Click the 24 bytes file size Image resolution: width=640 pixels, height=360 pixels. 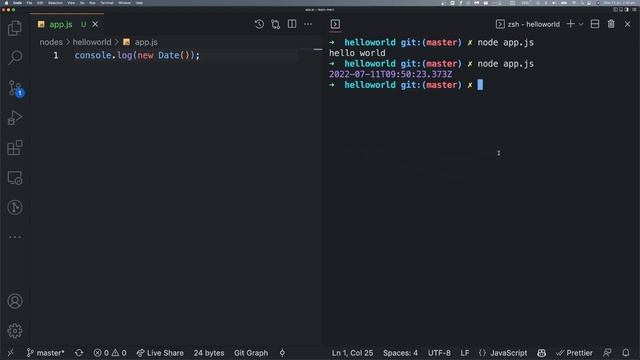point(209,353)
